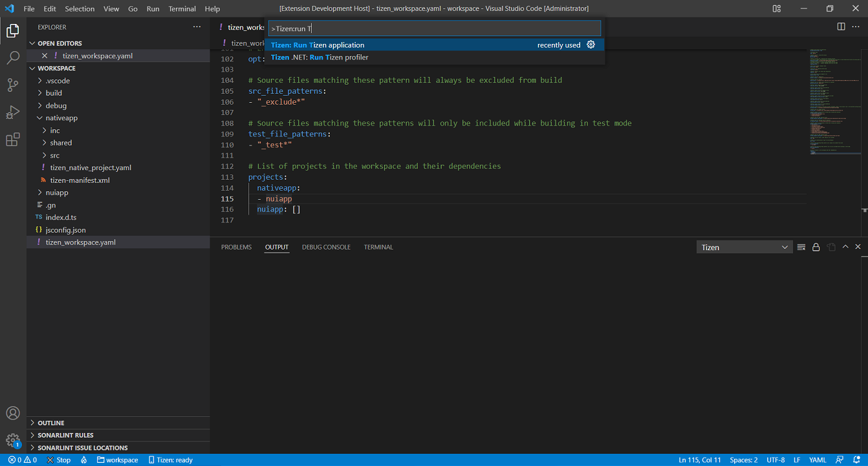Open the Extensions icon in activity bar

point(13,139)
